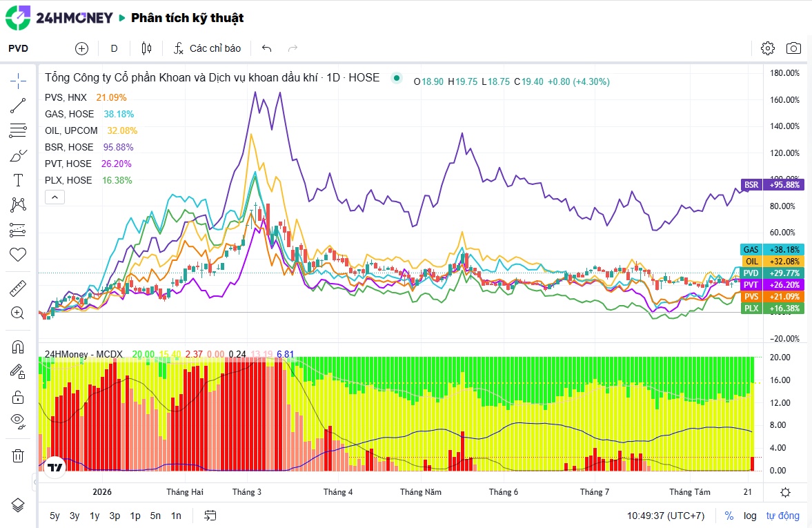Open the forecasting and measurement tool

(18, 230)
